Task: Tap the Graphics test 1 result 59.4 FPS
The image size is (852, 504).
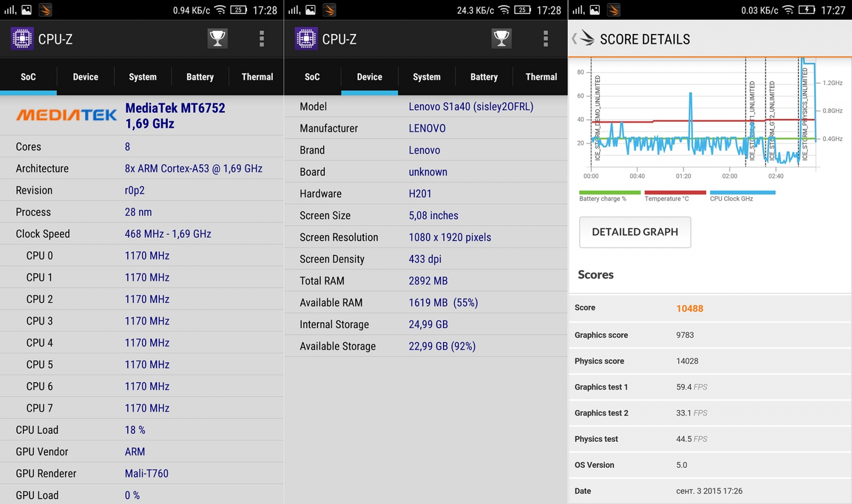Action: [692, 387]
